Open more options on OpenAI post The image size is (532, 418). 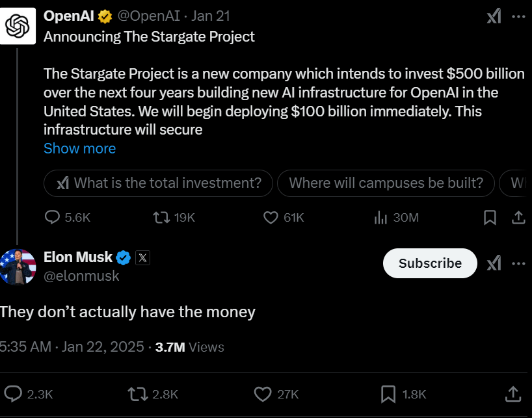coord(519,16)
